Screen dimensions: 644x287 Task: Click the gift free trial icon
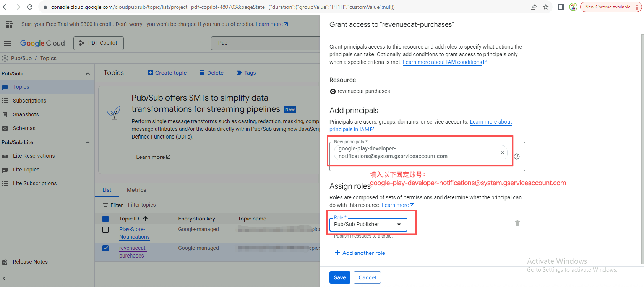tap(9, 24)
